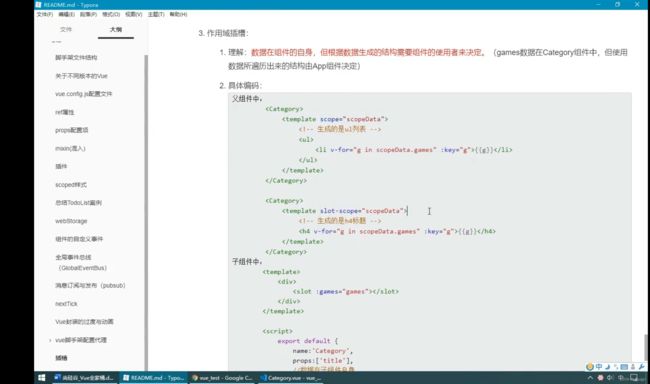Open the 文件(F) menu
Image resolution: width=650 pixels, height=384 pixels.
coord(44,14)
